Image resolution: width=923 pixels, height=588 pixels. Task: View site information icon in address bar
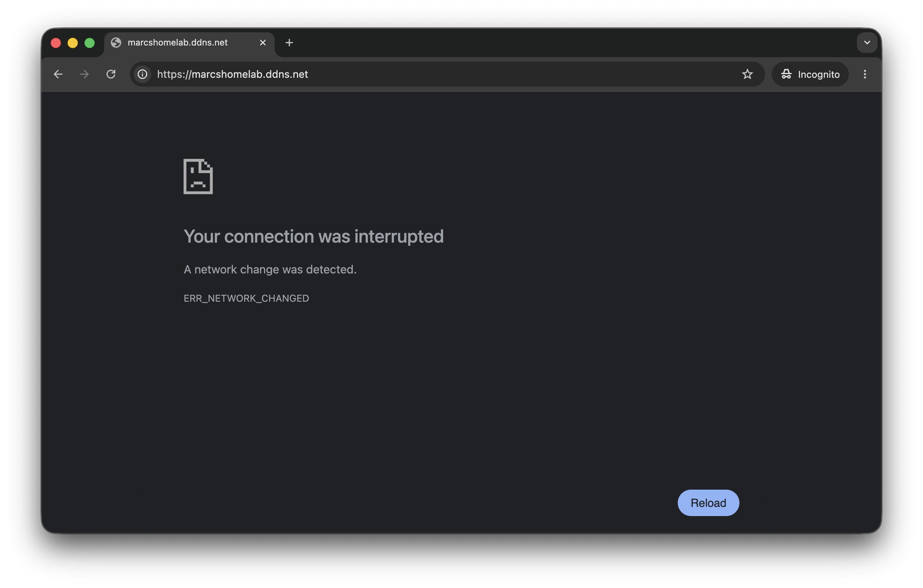tap(142, 75)
